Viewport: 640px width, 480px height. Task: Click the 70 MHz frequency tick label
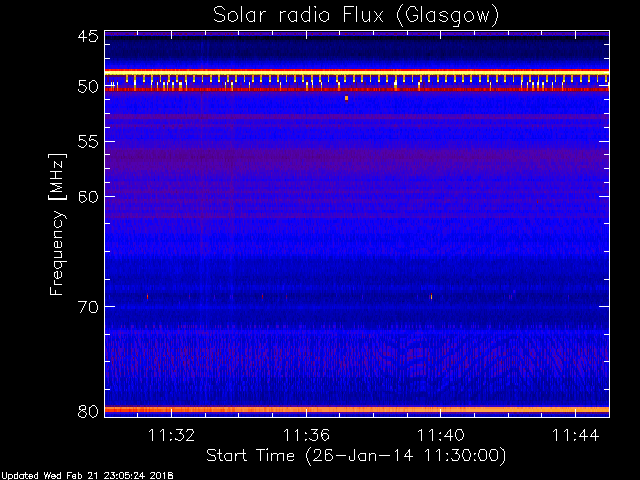click(x=88, y=307)
